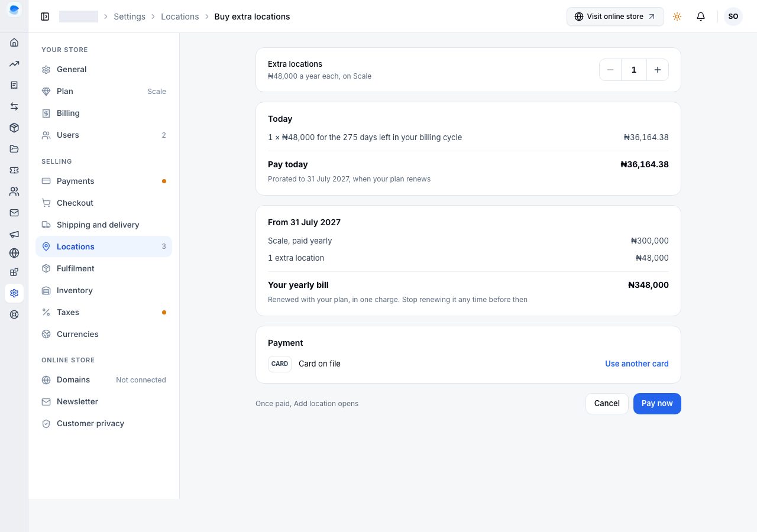Screen dimensions: 757x532
Task: Open the Home icon in the rail
Action: [14, 43]
